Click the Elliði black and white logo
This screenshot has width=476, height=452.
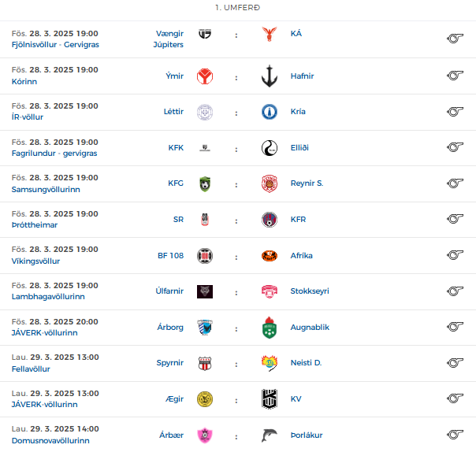pos(270,148)
